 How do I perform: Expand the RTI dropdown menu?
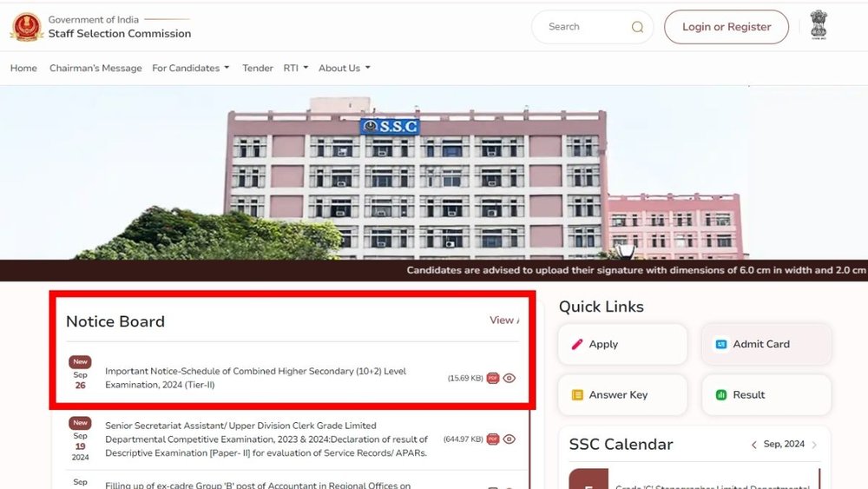tap(295, 68)
